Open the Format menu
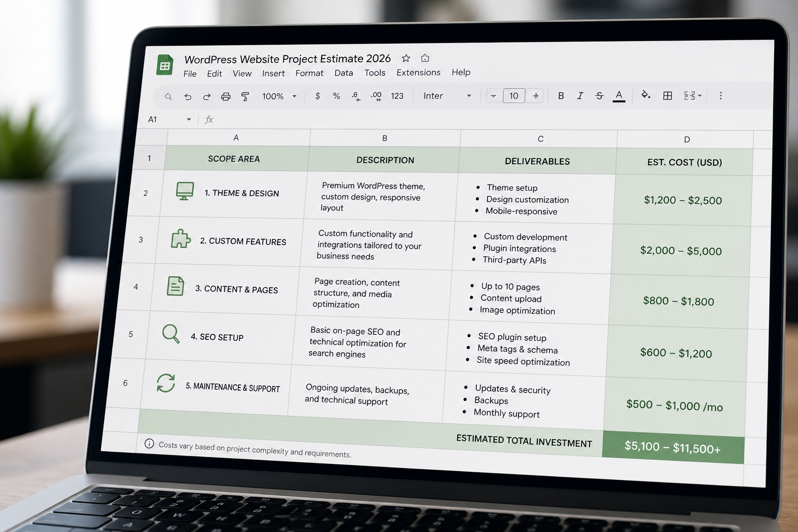 [x=309, y=73]
